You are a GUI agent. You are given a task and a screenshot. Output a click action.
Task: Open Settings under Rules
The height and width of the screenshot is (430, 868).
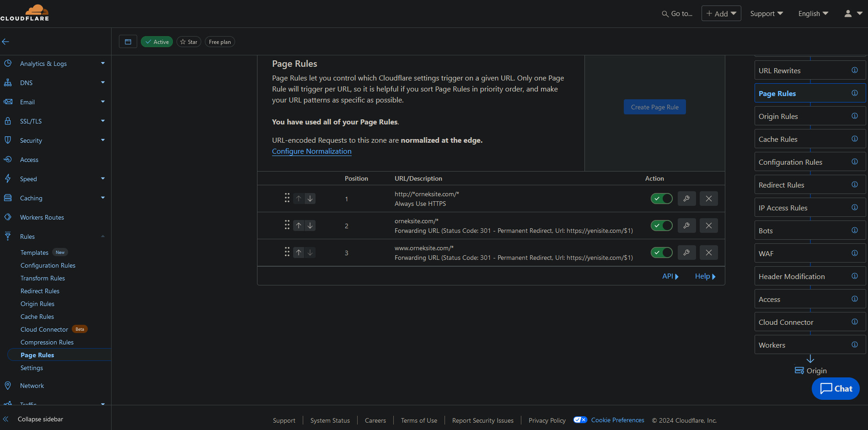point(32,368)
